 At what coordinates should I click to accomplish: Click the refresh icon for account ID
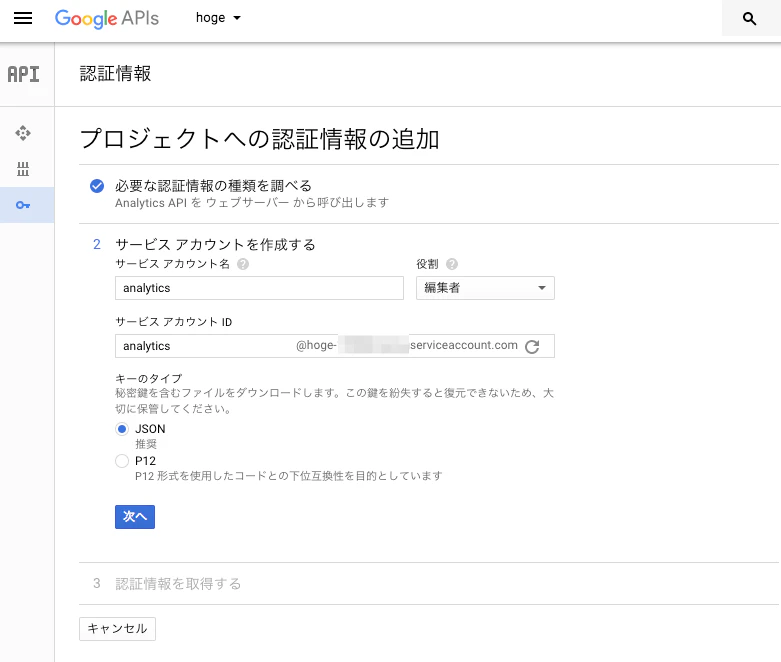(x=532, y=346)
